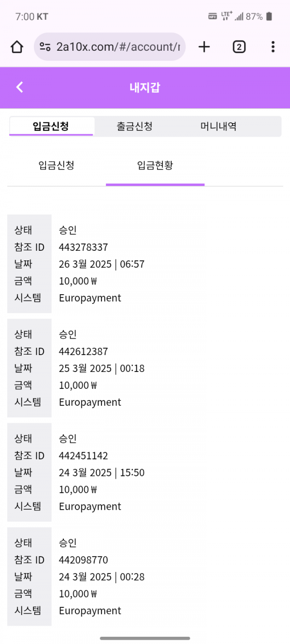The height and width of the screenshot is (644, 290).
Task: Tap the deposit entry dated 24 3월 2025 15:50
Action: (x=101, y=472)
